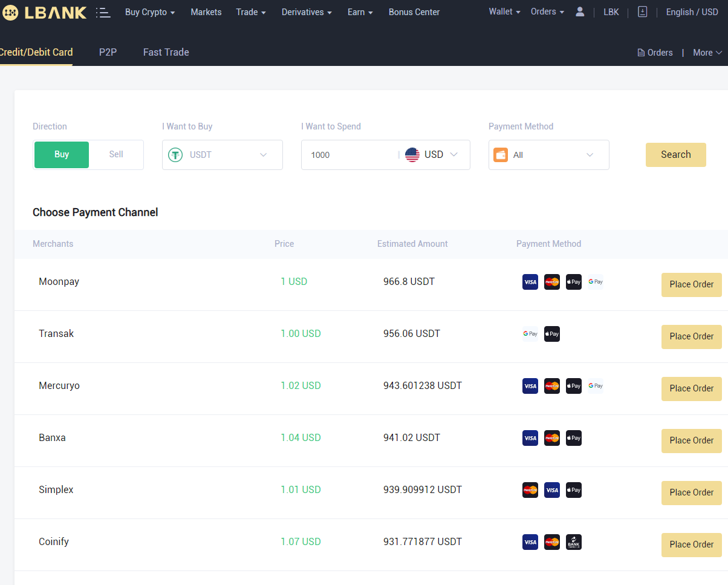
Task: Click the Visa icon in Moonpay row
Action: (x=530, y=282)
